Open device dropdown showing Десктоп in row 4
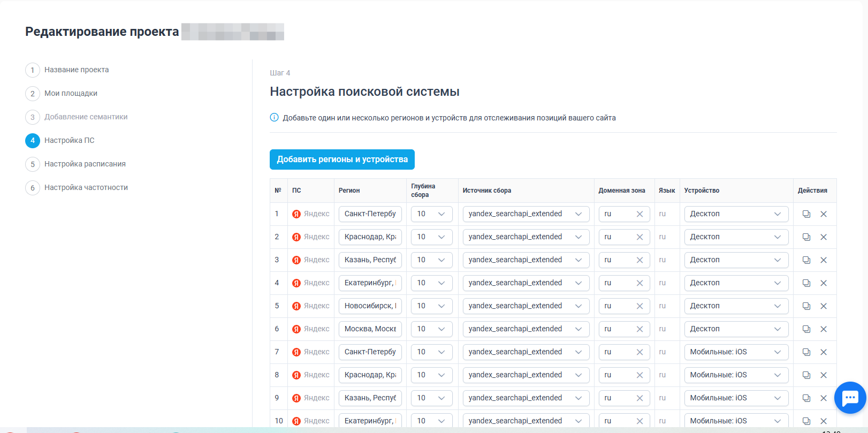 736,283
